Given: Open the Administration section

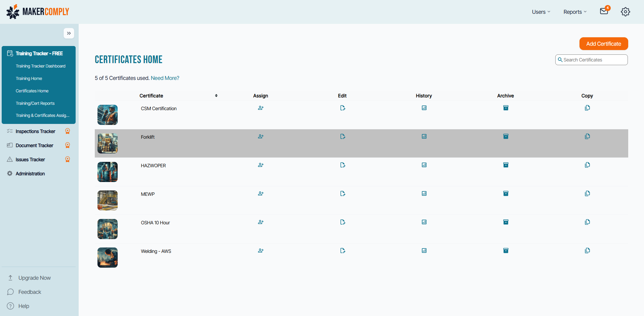Looking at the screenshot, I should tap(30, 174).
